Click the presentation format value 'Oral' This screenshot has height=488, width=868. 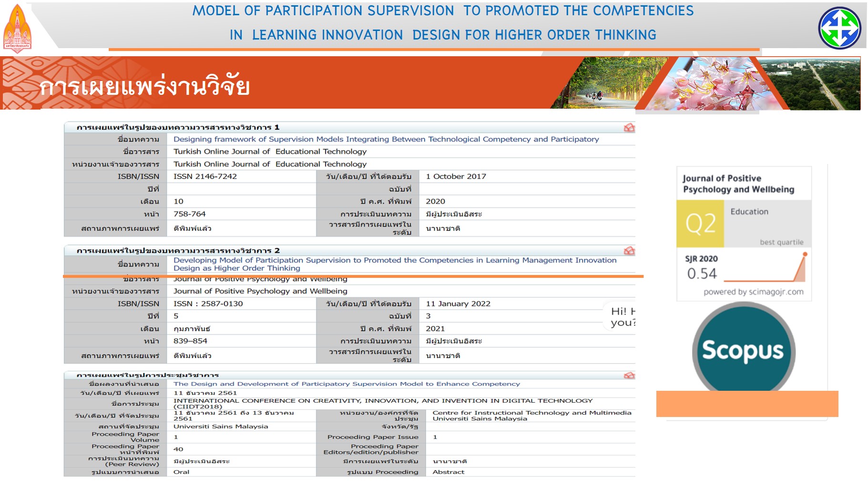181,472
